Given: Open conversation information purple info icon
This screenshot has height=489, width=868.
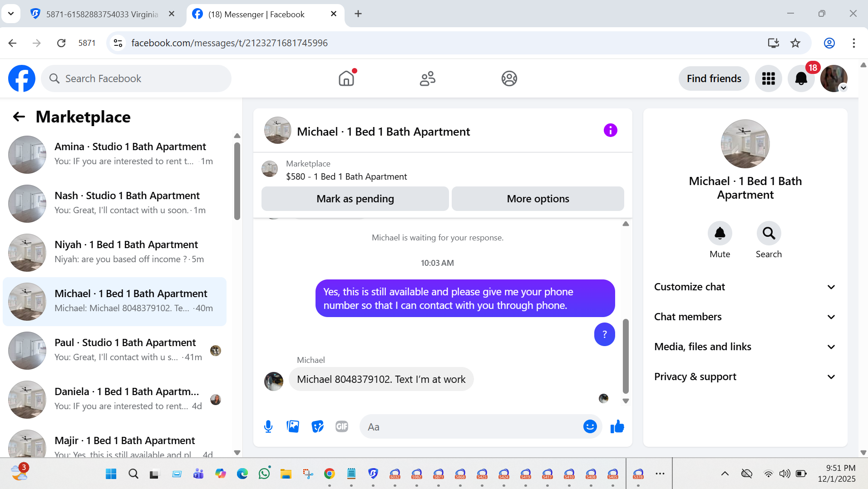Looking at the screenshot, I should (611, 131).
